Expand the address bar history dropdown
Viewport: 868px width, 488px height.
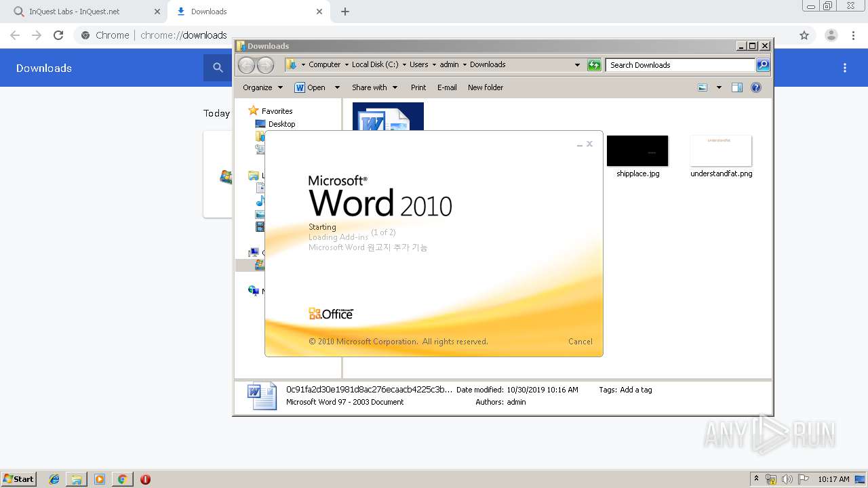click(x=577, y=65)
